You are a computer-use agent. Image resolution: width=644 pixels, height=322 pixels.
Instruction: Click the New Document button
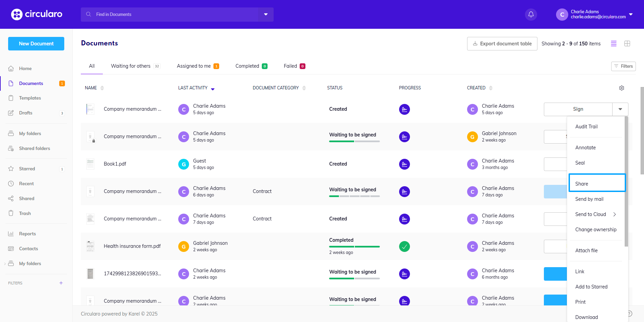pyautogui.click(x=36, y=44)
